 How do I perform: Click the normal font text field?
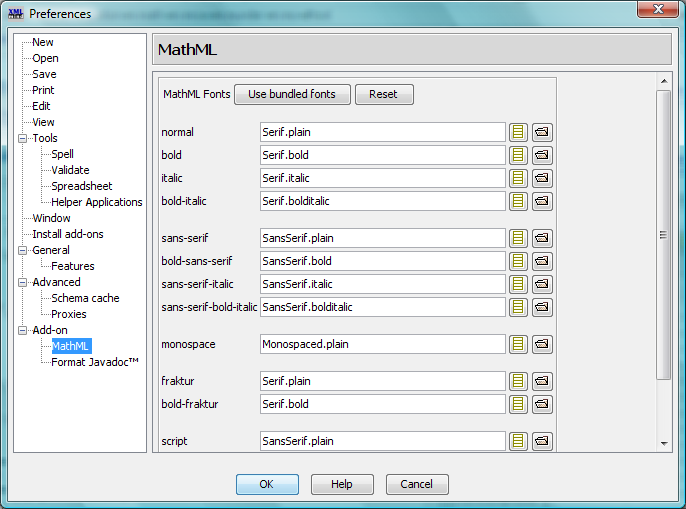pyautogui.click(x=383, y=132)
